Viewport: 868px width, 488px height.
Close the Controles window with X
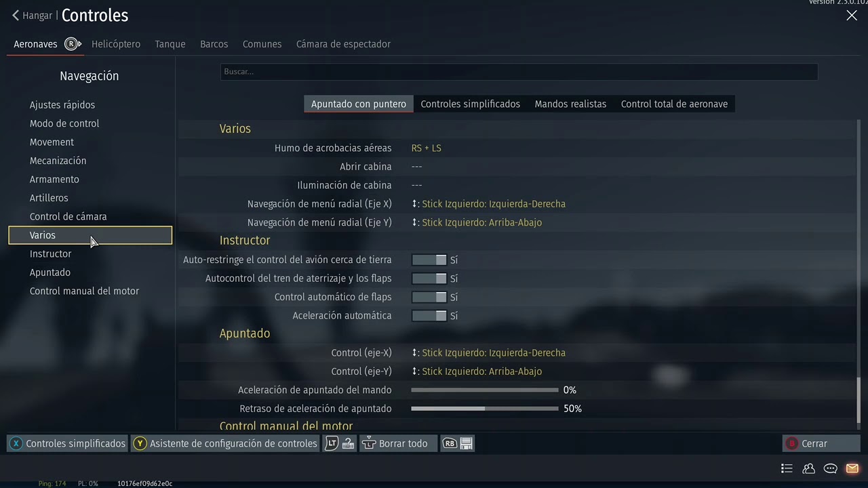[852, 16]
